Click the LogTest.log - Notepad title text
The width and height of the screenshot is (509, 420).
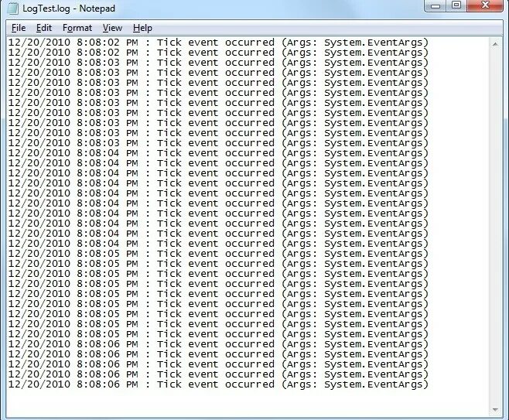[69, 9]
